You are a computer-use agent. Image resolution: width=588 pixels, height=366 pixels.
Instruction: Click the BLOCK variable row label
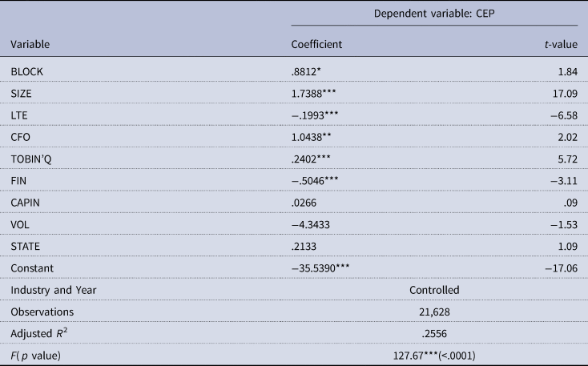point(26,72)
